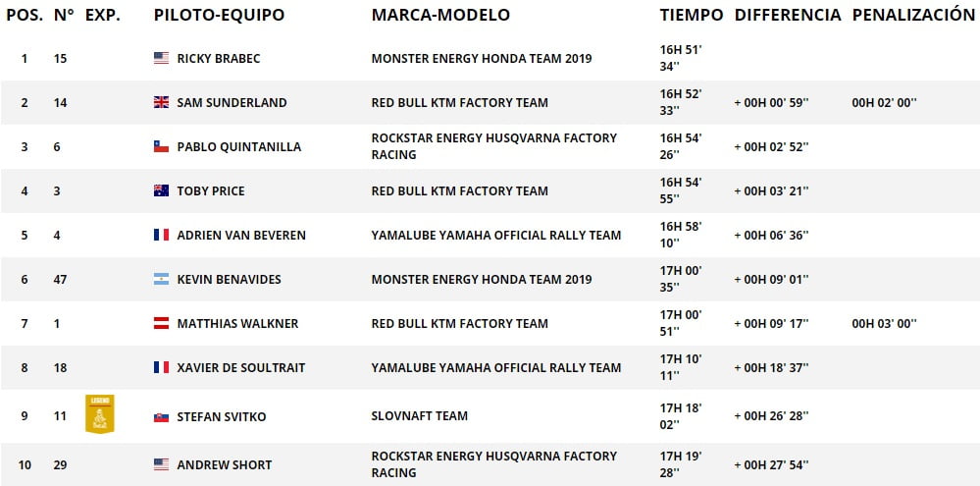The width and height of the screenshot is (980, 486).
Task: Click the yellow Legend badge for Stefan Svitko
Action: (99, 414)
